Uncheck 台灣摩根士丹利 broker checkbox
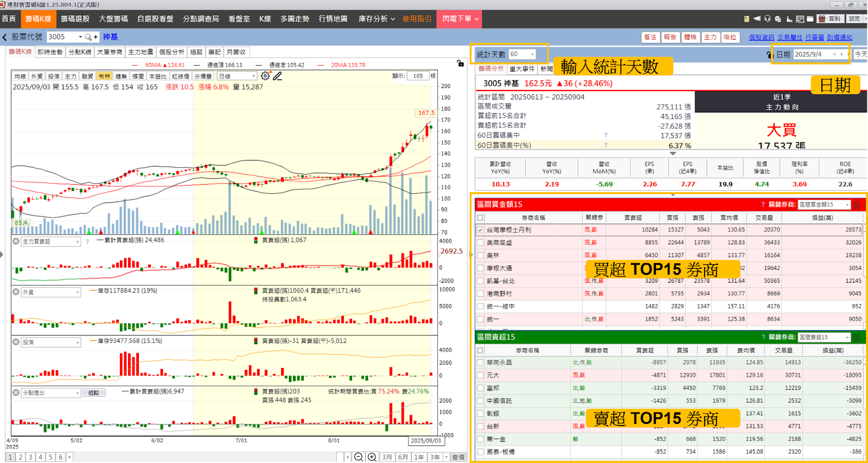868x463 pixels. [x=480, y=230]
